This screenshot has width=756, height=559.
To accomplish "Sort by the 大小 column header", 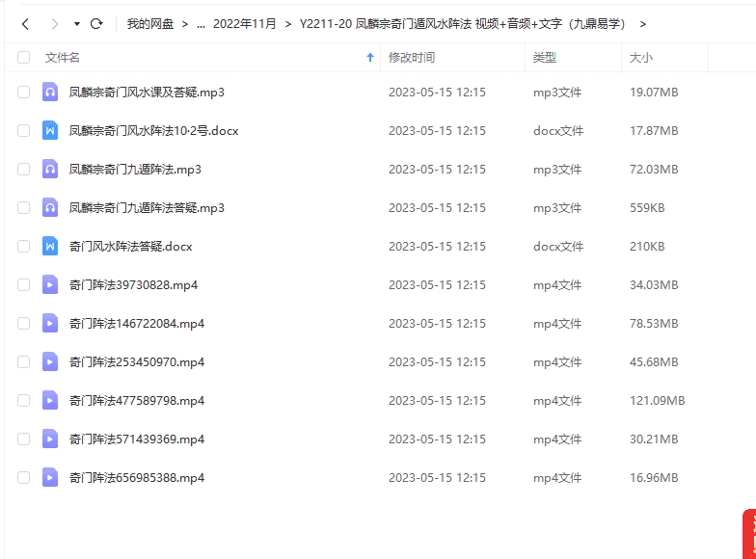I will [x=641, y=58].
